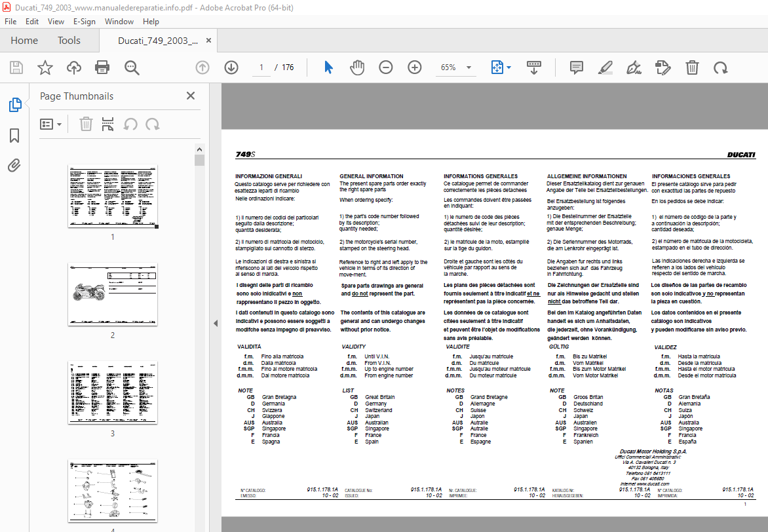
Task: Add document to starred with star icon
Action: [x=45, y=67]
